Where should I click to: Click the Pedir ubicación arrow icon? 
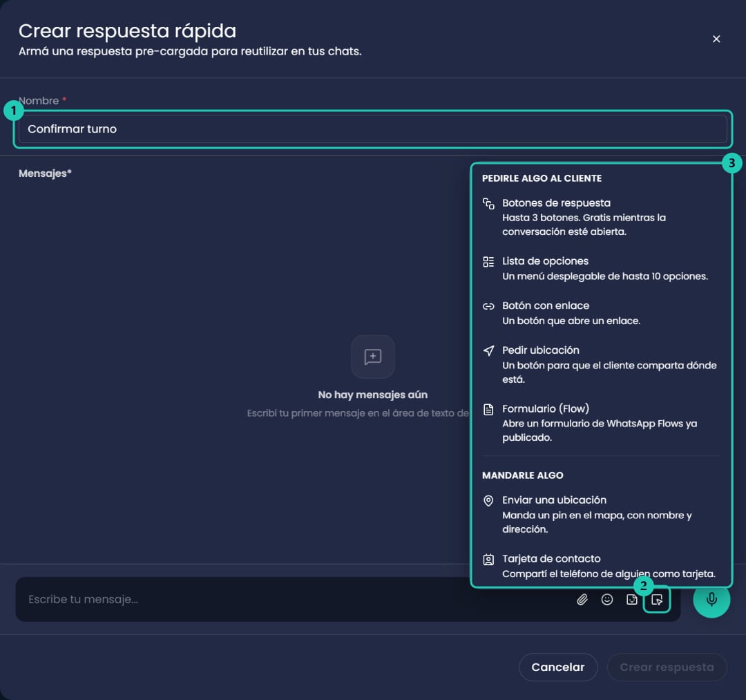pos(488,351)
